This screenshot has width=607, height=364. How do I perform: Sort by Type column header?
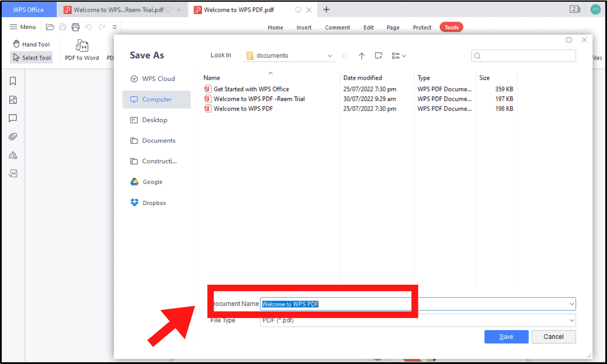[x=424, y=78]
